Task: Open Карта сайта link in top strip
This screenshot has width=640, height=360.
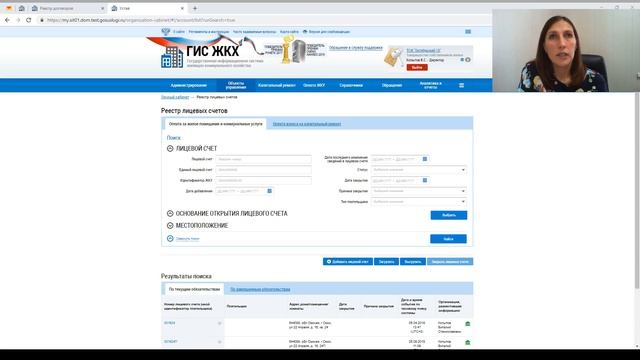Action: click(x=289, y=32)
